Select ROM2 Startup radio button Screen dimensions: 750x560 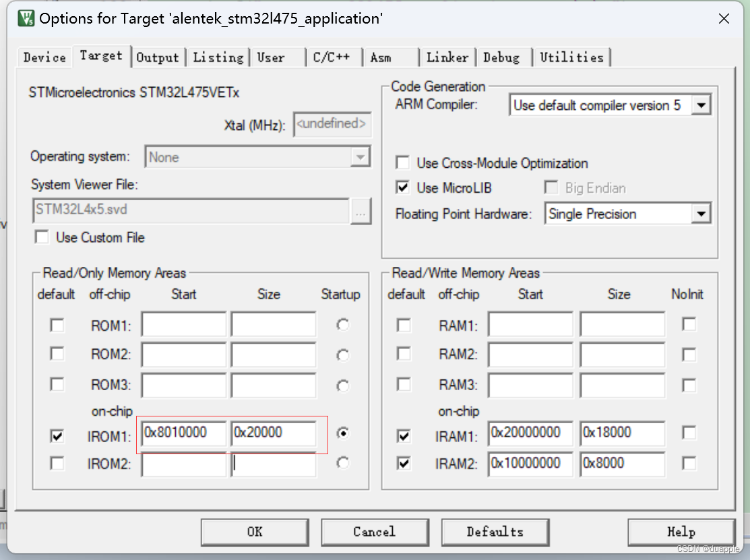pyautogui.click(x=343, y=355)
